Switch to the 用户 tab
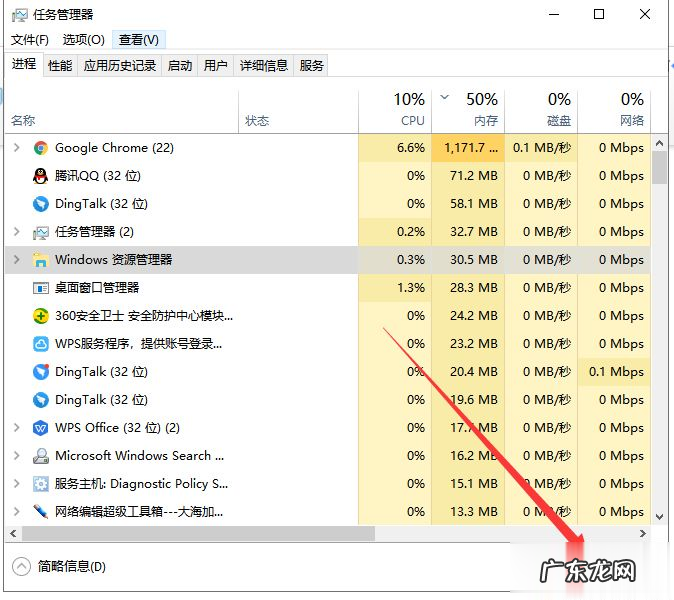 click(215, 66)
